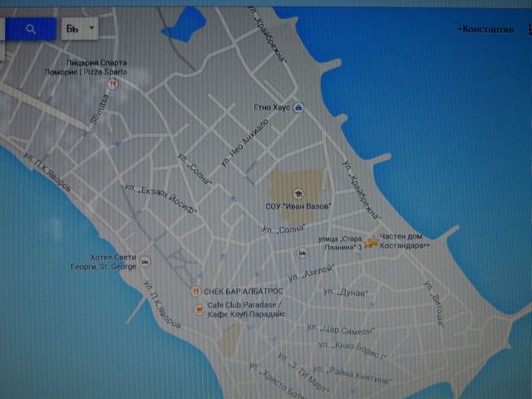
Task: Click the ул. 3-ТИ Март street label
Action: click(303, 372)
